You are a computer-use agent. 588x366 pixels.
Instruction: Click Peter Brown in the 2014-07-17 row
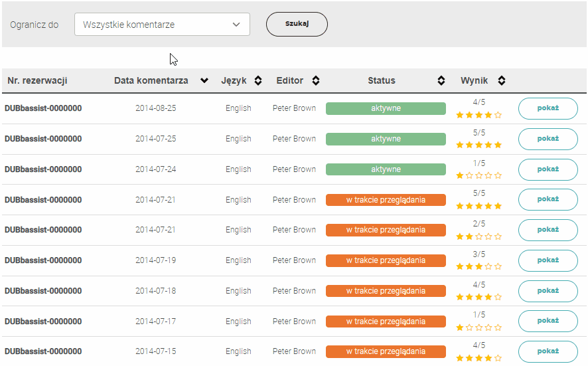[x=294, y=321]
